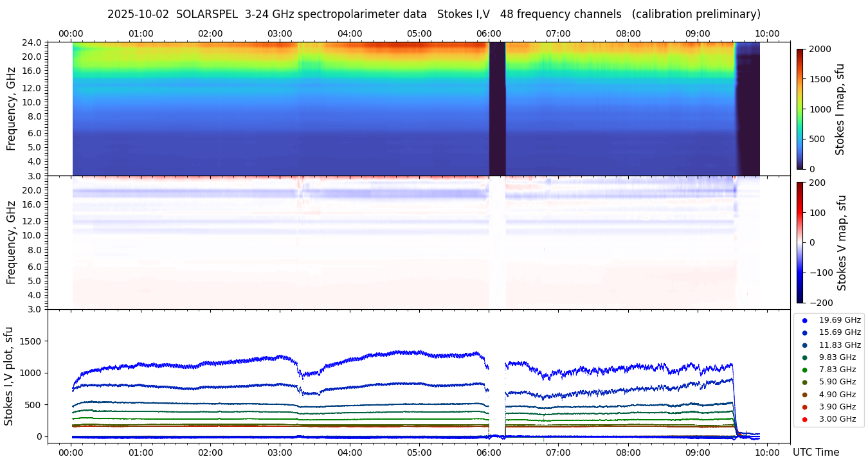Click the 4.90 GHz brown legend dot
This screenshot has width=868, height=466.
[x=804, y=395]
